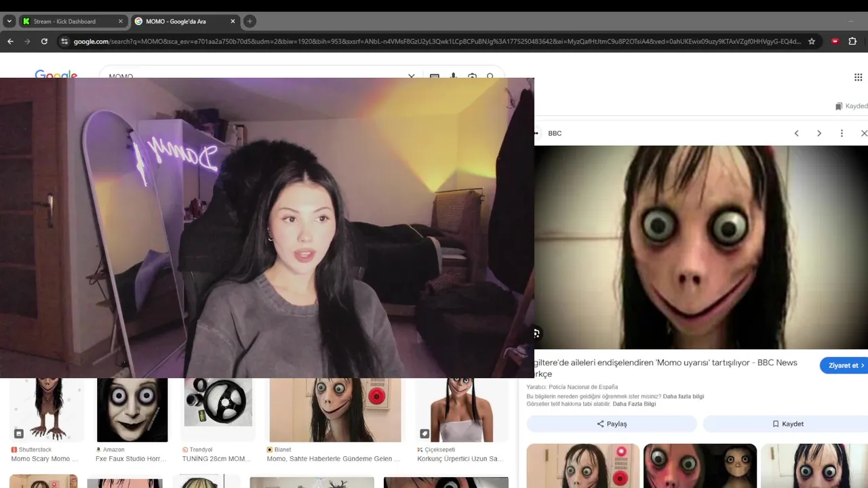
Task: Open the Amazon source link
Action: [110, 449]
